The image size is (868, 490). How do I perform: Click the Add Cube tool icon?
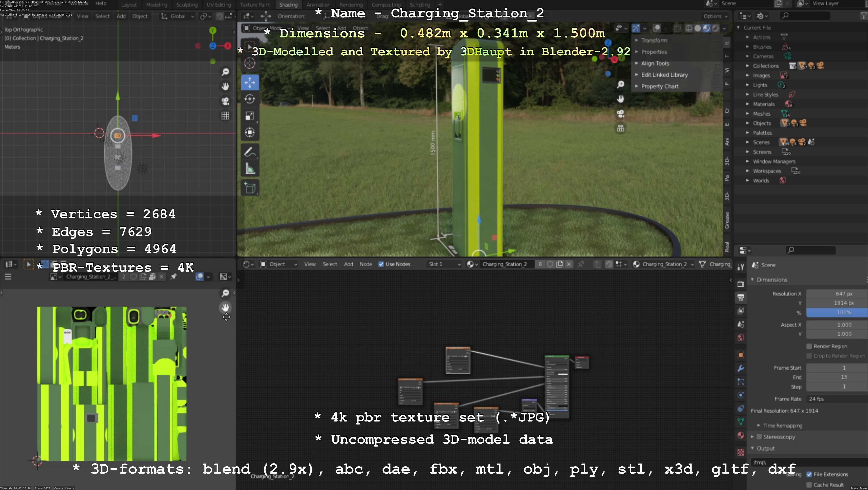pyautogui.click(x=250, y=188)
